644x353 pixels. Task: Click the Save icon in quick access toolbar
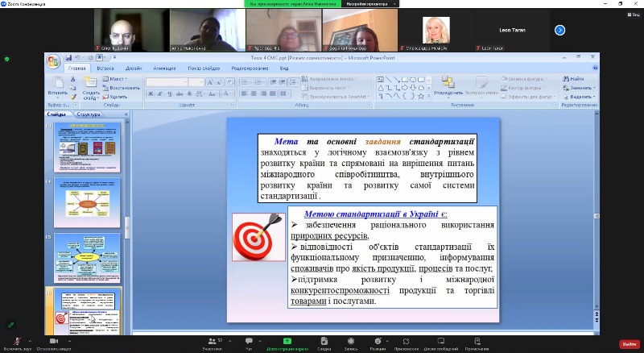pos(69,57)
